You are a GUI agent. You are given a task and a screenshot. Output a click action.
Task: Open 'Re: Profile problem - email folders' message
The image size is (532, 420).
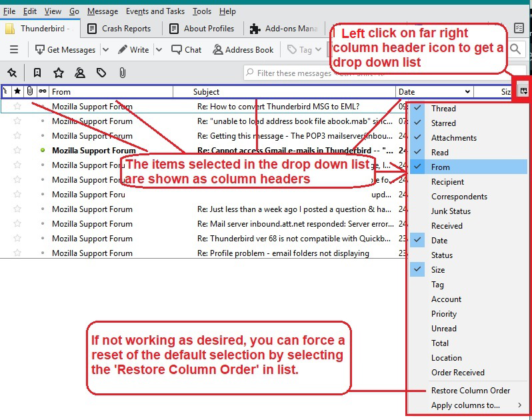(283, 253)
